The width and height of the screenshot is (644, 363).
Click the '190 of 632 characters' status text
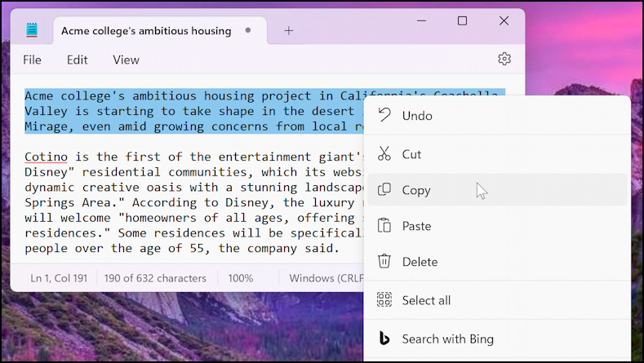155,278
